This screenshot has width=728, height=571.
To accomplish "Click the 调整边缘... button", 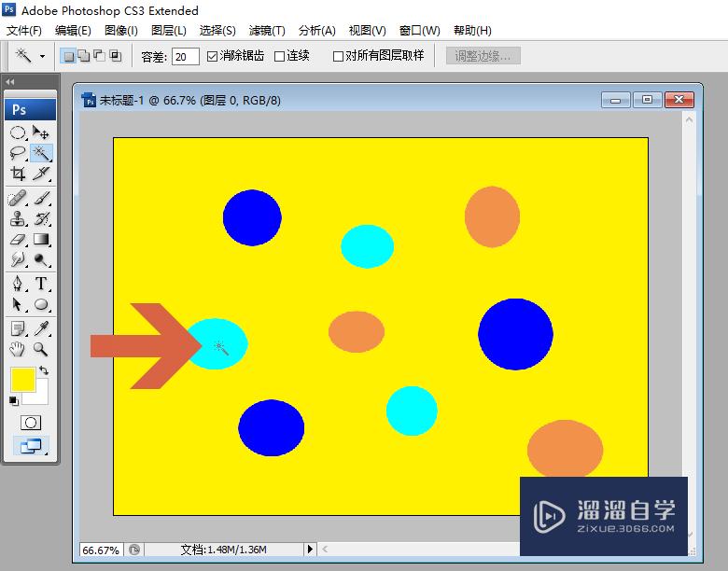I will point(483,56).
